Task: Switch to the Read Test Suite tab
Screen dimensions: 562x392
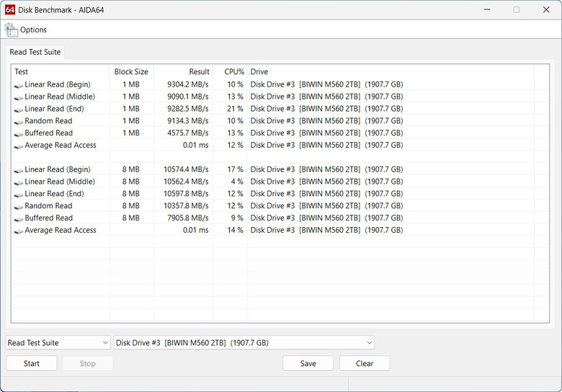Action: point(35,52)
